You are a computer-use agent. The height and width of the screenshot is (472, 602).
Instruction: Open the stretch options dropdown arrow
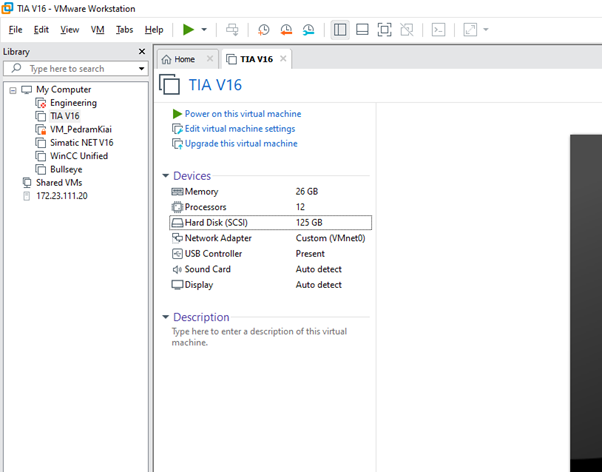tap(486, 30)
